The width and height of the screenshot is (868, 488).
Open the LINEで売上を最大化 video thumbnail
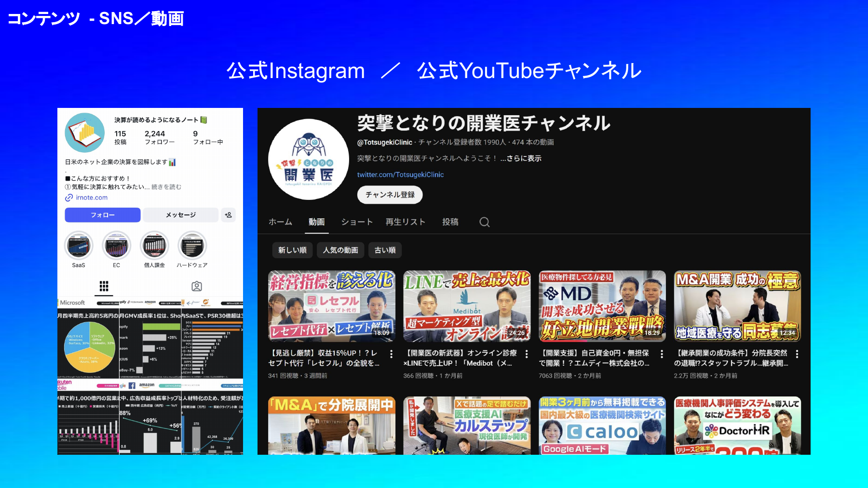[x=467, y=306]
